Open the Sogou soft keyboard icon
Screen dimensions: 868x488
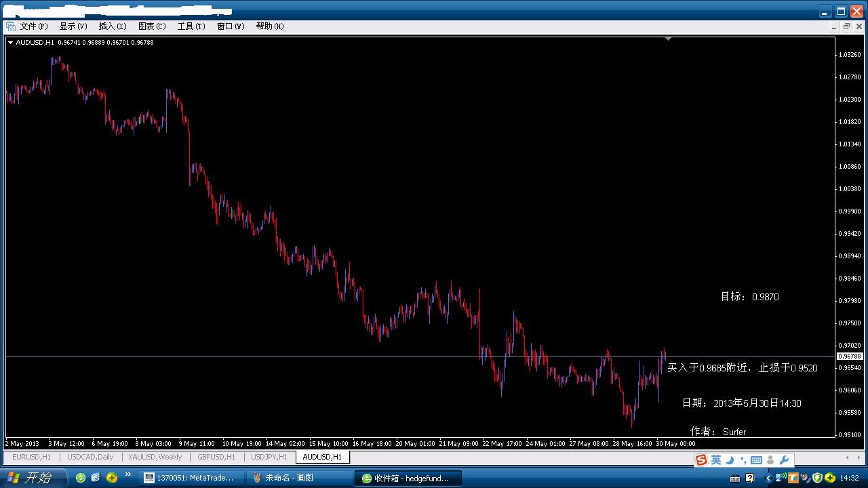point(756,460)
